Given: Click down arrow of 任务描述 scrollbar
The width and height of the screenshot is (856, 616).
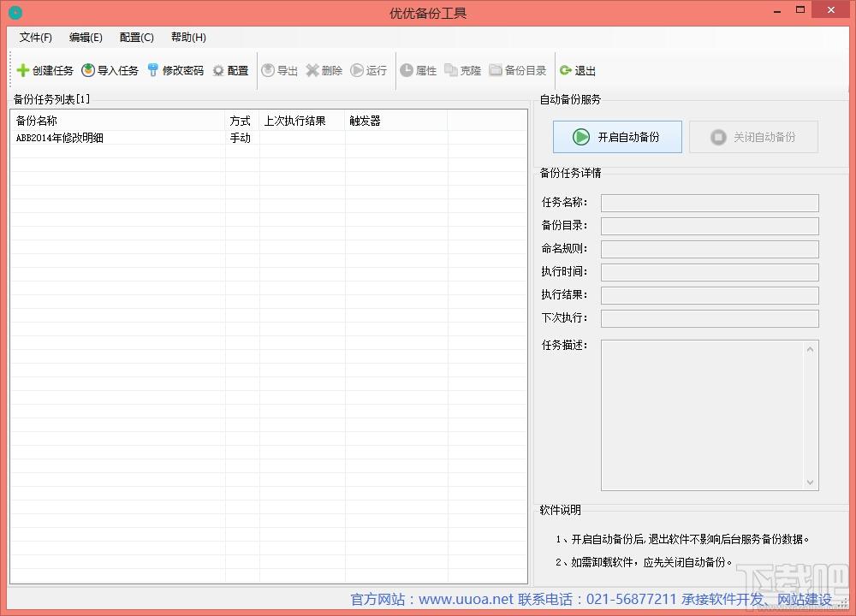Looking at the screenshot, I should (x=810, y=483).
